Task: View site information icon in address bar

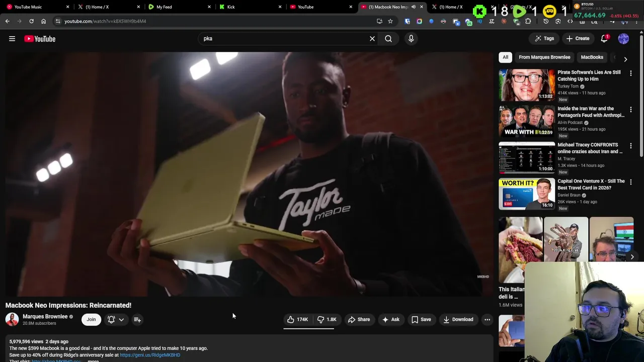Action: 58,21
